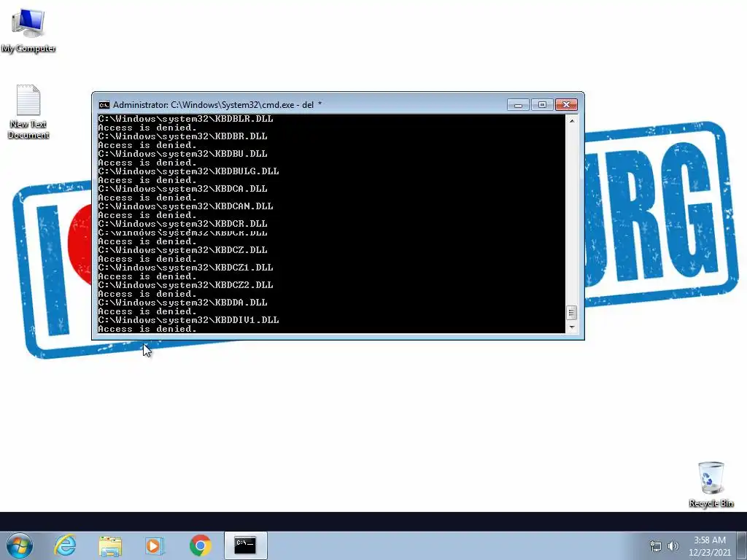Click the cmd scrollbar up arrow
Viewport: 747px width, 560px height.
click(x=572, y=121)
